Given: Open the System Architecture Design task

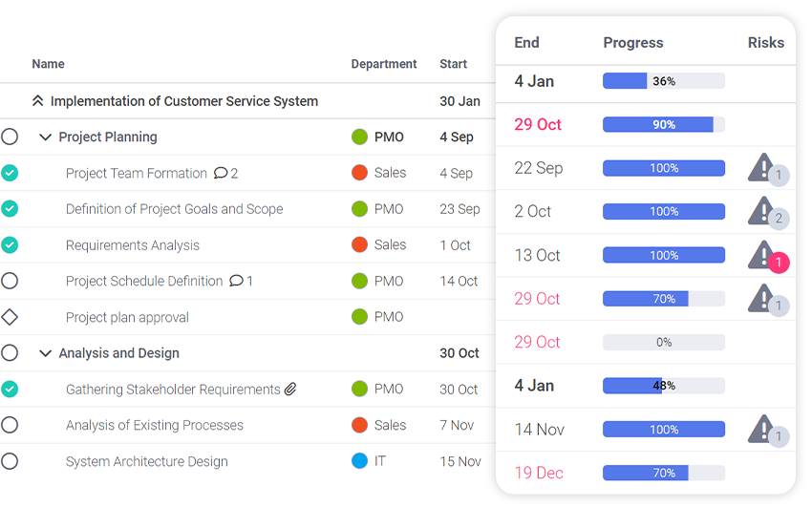Looking at the screenshot, I should click(146, 461).
